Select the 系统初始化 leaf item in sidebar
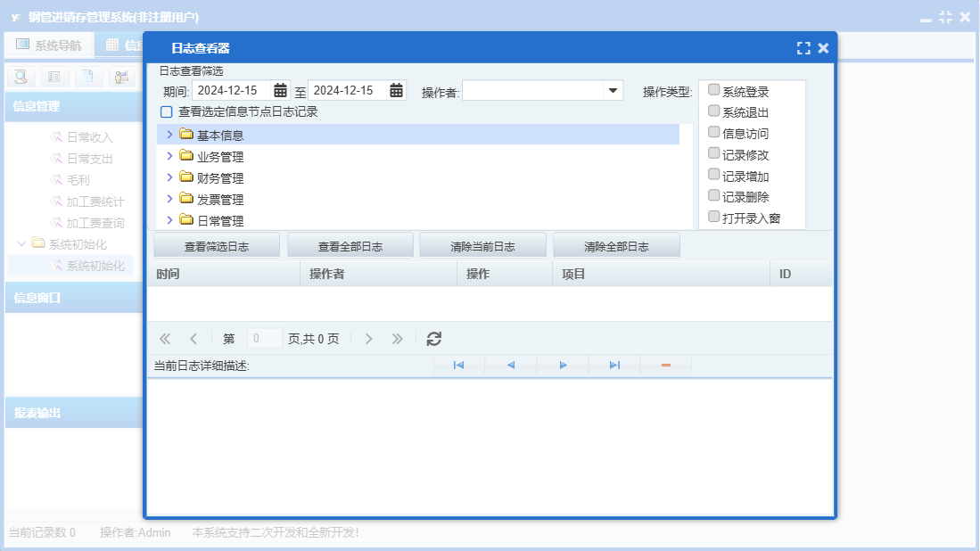 coord(95,266)
